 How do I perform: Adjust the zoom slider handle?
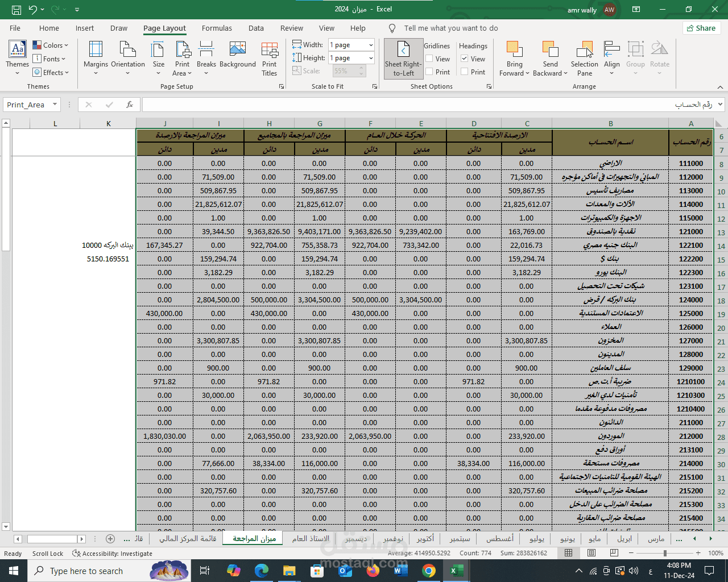[x=665, y=553]
